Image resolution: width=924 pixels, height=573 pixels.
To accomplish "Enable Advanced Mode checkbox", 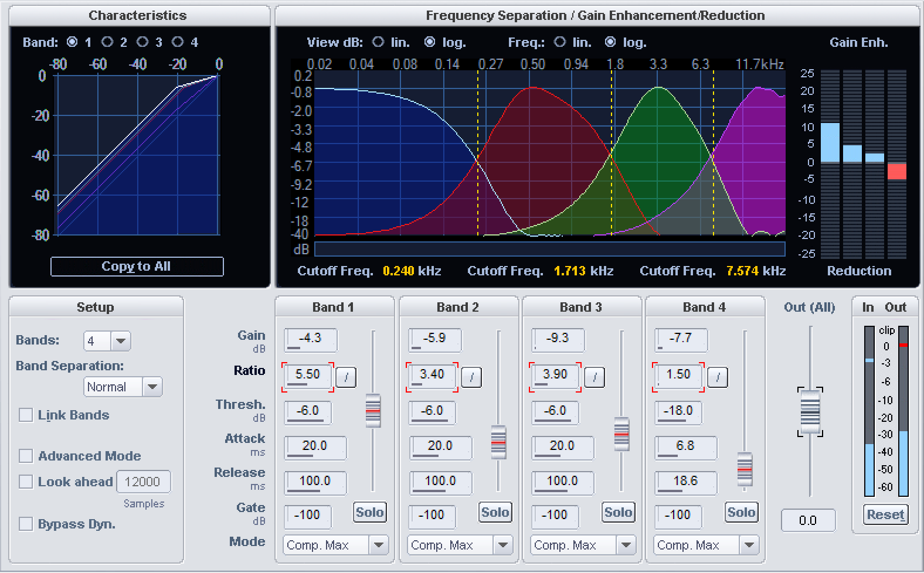I will pos(26,456).
